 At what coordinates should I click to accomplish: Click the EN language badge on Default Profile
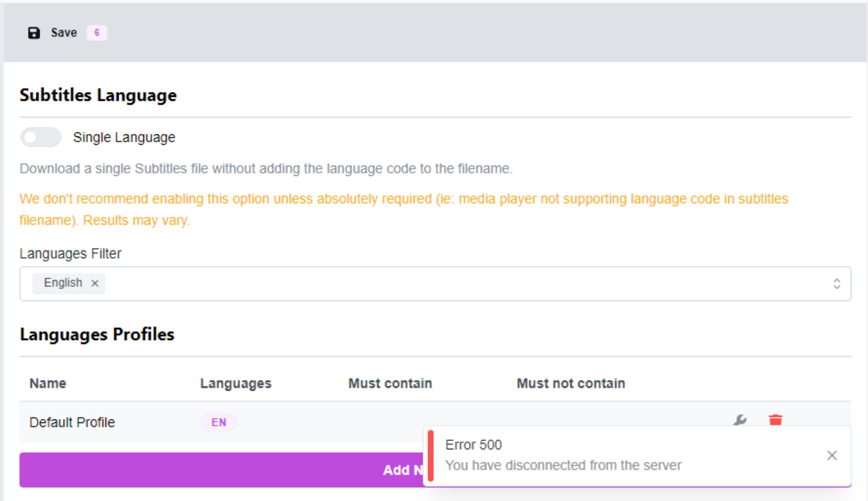(x=218, y=422)
